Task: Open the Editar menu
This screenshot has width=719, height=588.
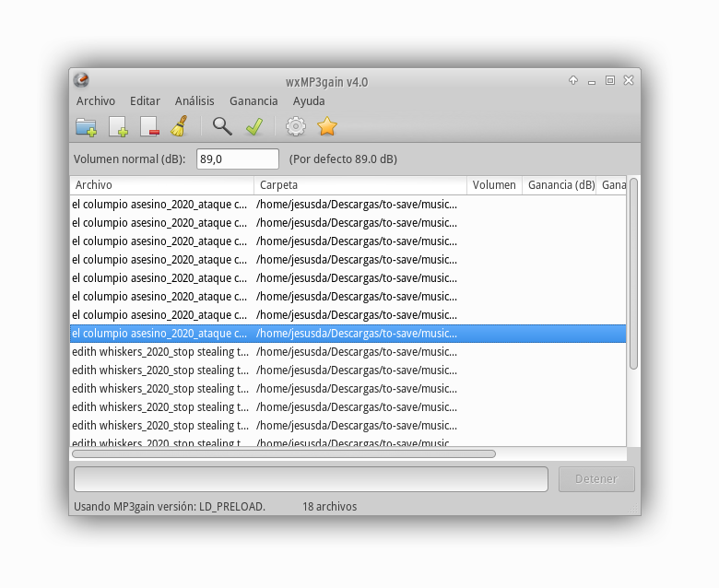Action: tap(145, 101)
